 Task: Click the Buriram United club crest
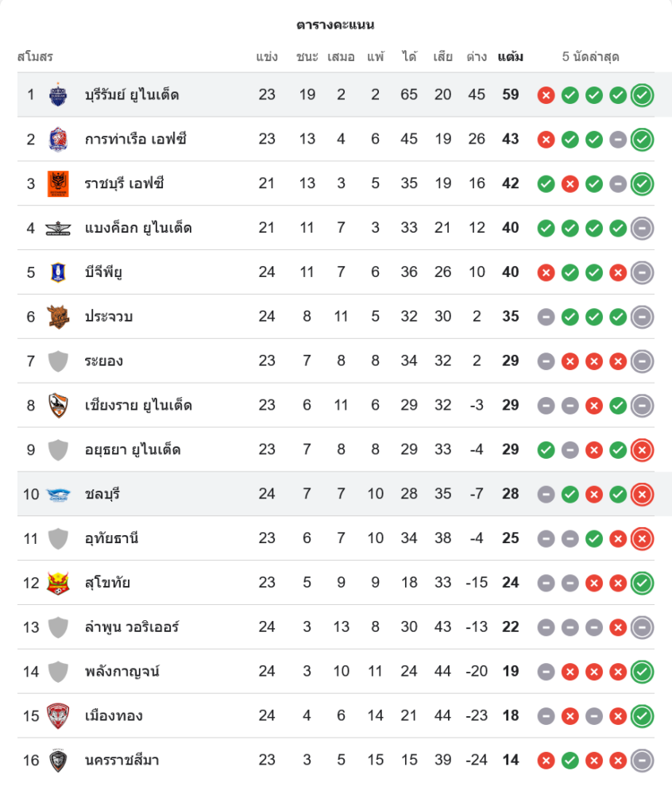(x=58, y=95)
